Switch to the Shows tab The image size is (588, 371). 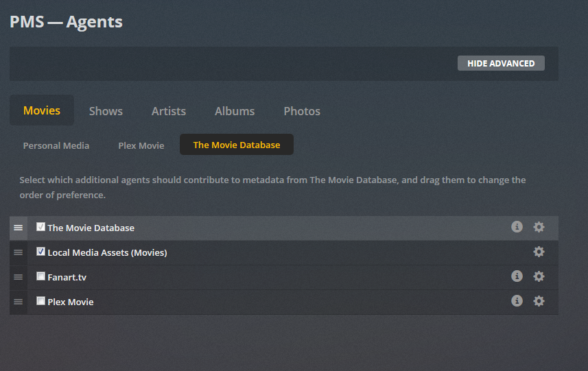pos(106,111)
